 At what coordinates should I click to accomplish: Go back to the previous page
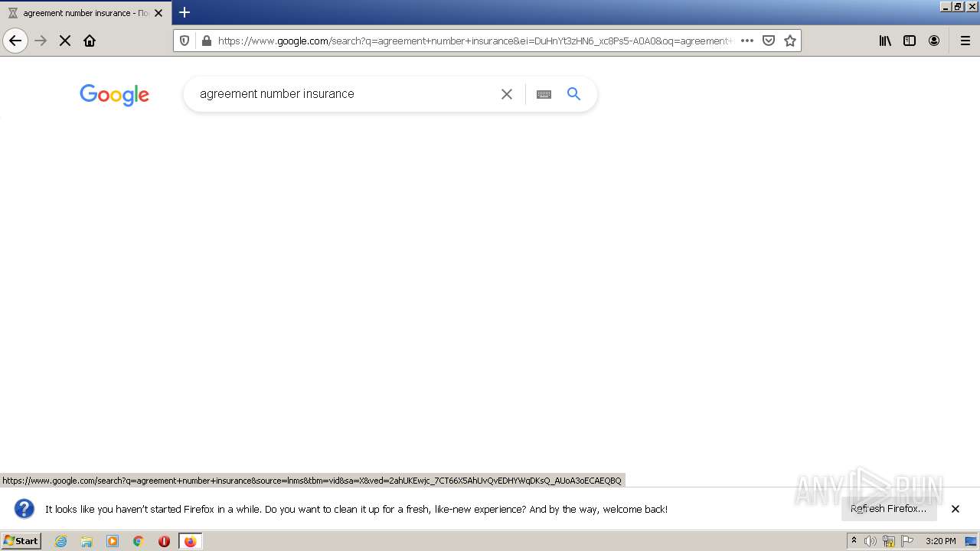pos(15,41)
